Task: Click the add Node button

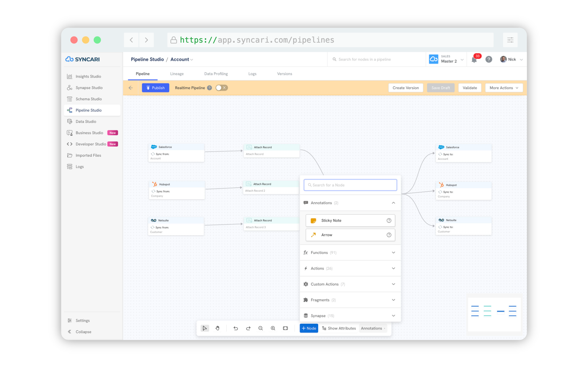Action: [x=309, y=328]
